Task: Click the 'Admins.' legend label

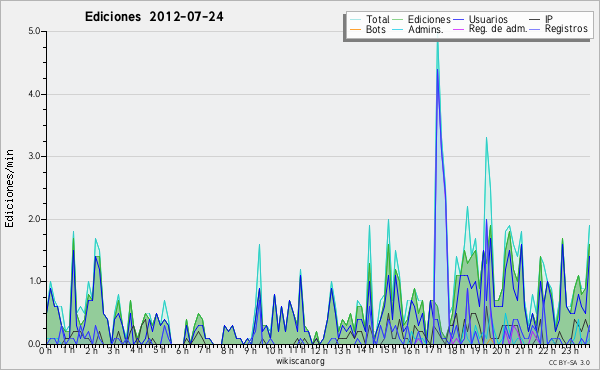Action: (x=426, y=29)
